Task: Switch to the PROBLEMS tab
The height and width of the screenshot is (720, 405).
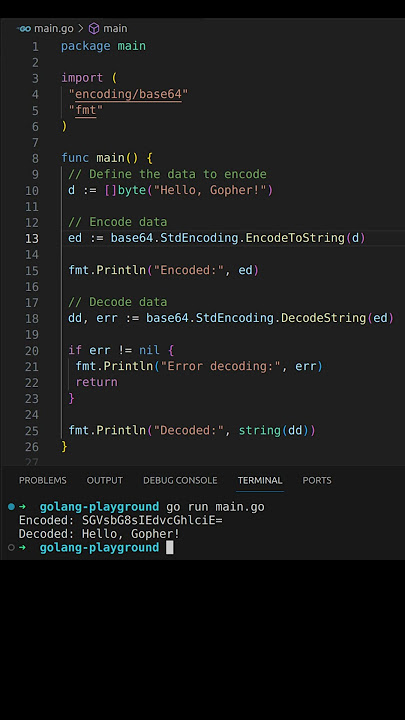Action: 43,480
